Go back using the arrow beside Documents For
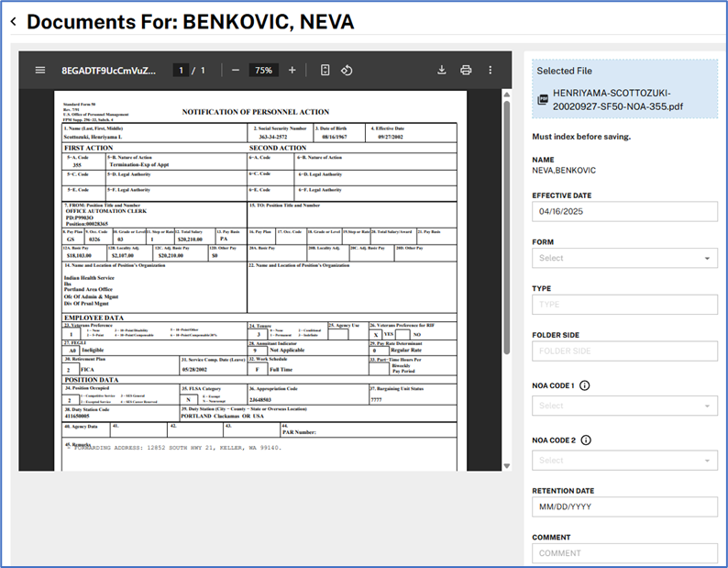The width and height of the screenshot is (728, 568). (14, 21)
